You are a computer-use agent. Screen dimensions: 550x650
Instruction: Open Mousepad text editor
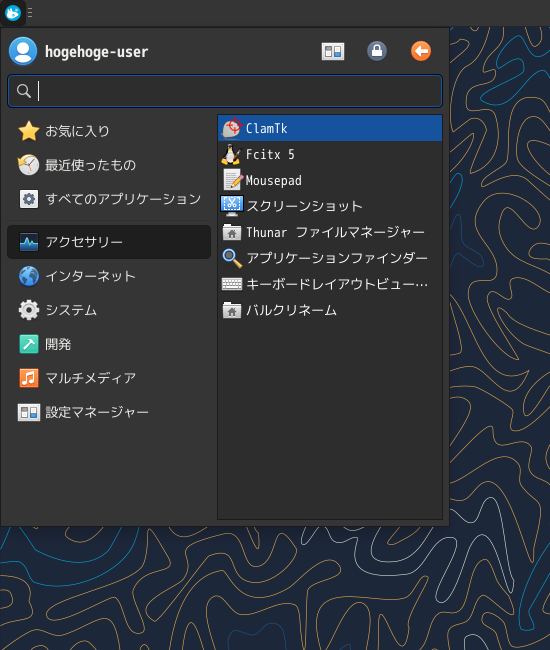330,180
